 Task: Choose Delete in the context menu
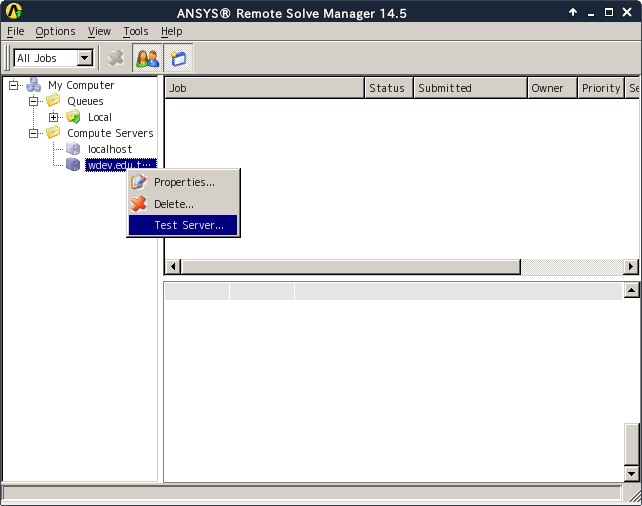[173, 204]
